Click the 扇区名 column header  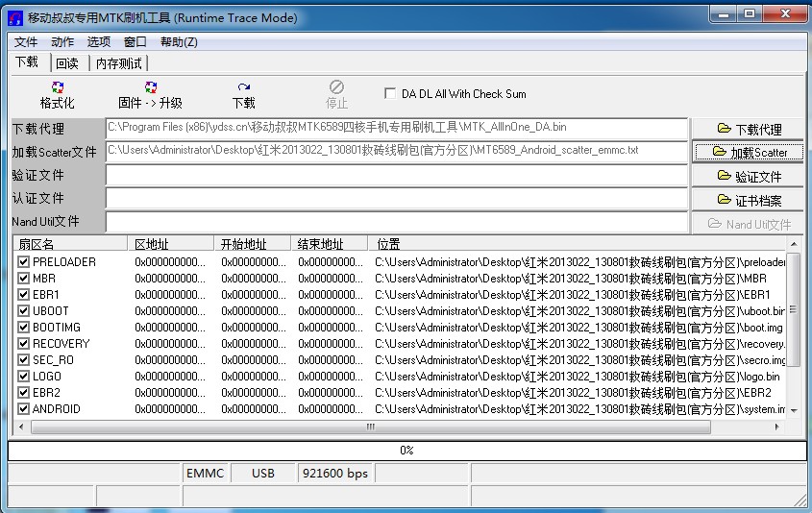[70, 243]
